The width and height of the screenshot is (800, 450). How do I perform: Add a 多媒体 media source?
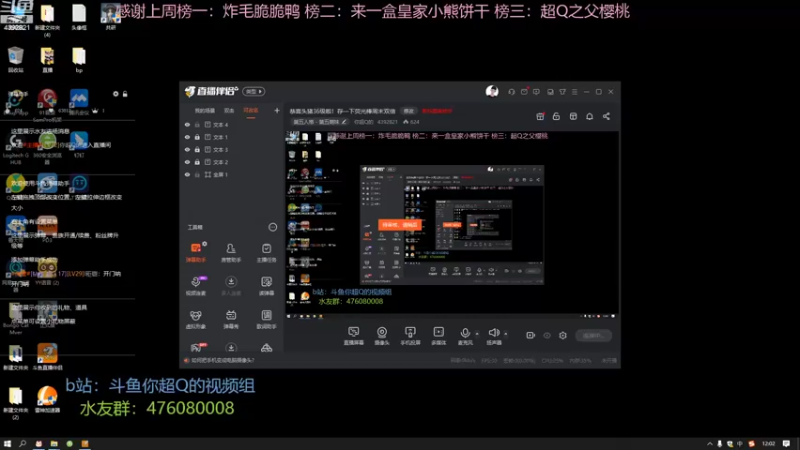pos(438,336)
